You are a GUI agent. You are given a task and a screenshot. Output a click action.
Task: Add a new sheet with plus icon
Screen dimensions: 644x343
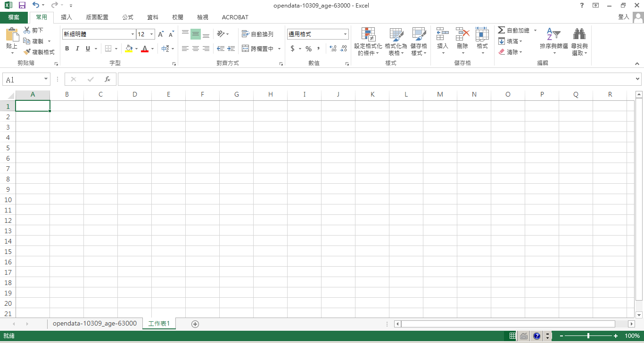195,324
